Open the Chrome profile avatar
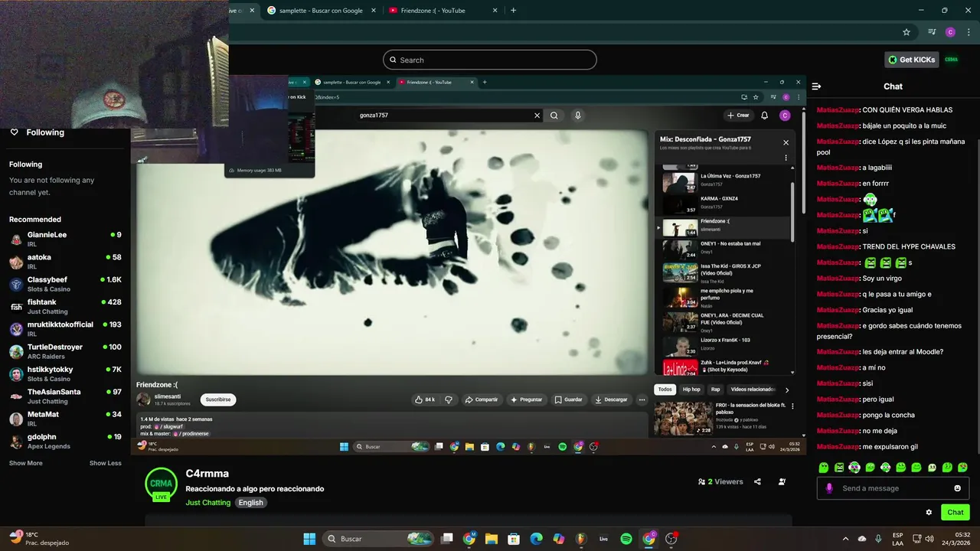Image resolution: width=980 pixels, height=551 pixels. point(950,32)
